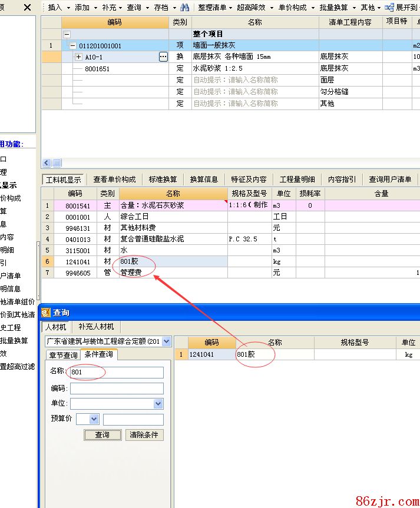Collapse the 整个项目 root node
This screenshot has height=508, width=420.
click(67, 34)
